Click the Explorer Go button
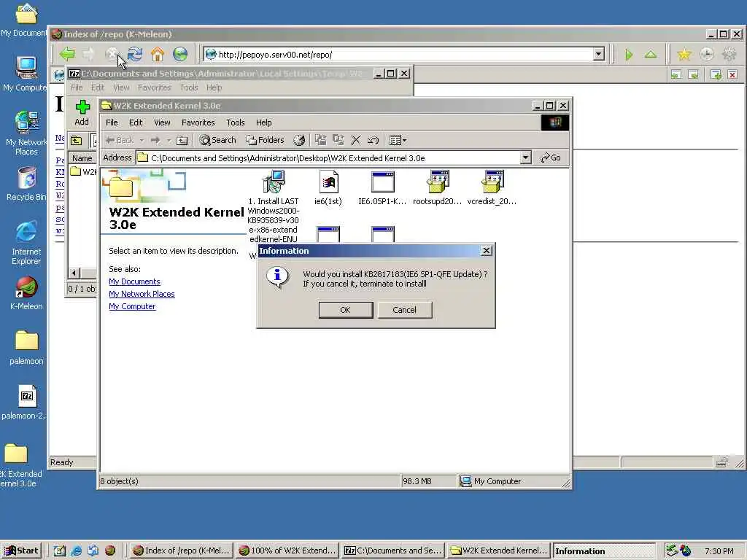Image resolution: width=747 pixels, height=560 pixels. 551,157
